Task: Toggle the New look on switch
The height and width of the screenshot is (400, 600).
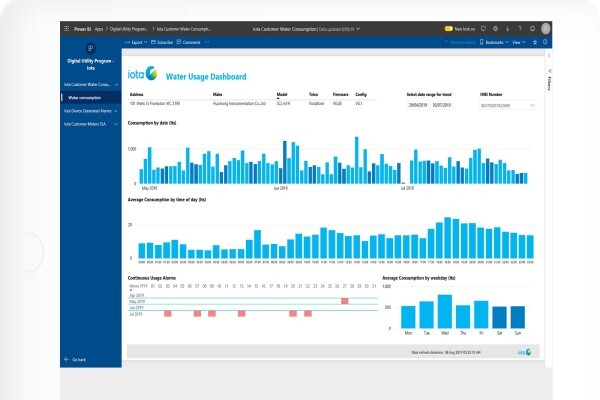Action: (448, 29)
